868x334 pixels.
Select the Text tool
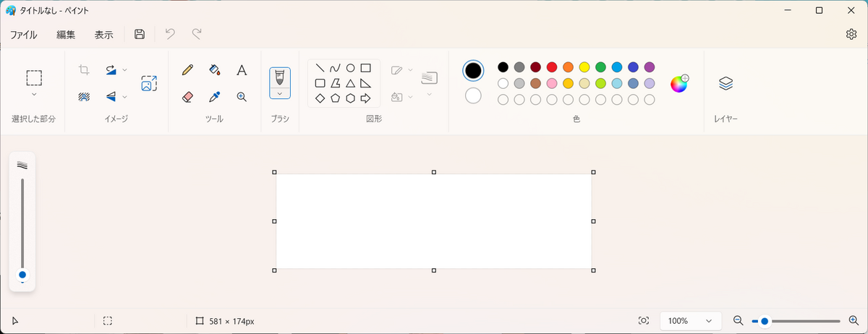click(242, 70)
